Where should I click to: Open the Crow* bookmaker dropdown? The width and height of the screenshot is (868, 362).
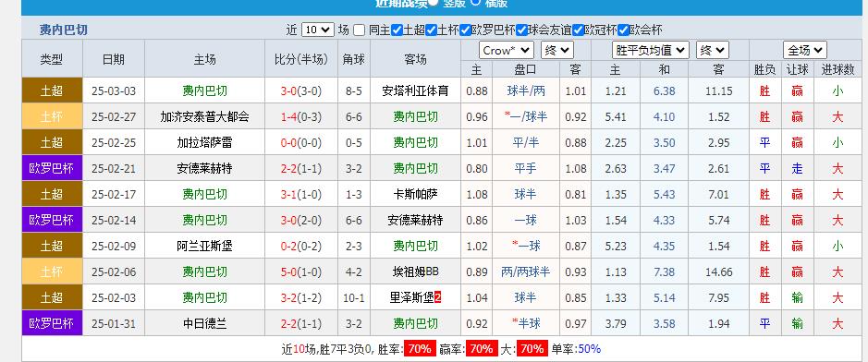pos(506,50)
